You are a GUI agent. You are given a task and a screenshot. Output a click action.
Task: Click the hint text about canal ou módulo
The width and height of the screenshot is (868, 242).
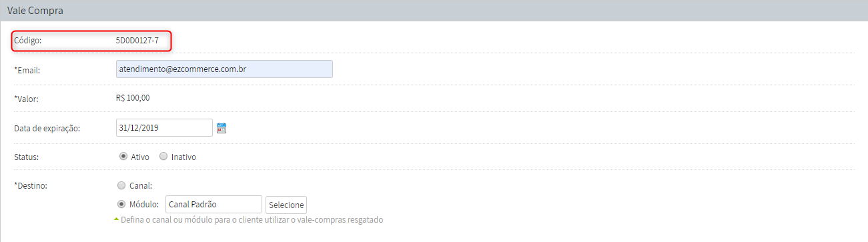point(252,219)
